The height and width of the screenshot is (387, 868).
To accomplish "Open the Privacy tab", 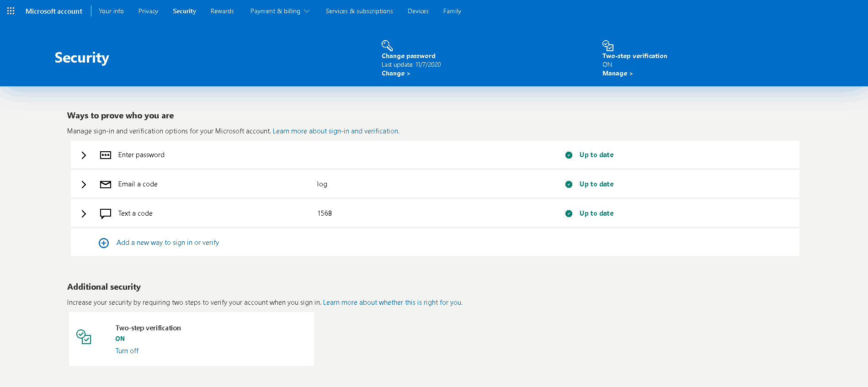I will point(148,11).
